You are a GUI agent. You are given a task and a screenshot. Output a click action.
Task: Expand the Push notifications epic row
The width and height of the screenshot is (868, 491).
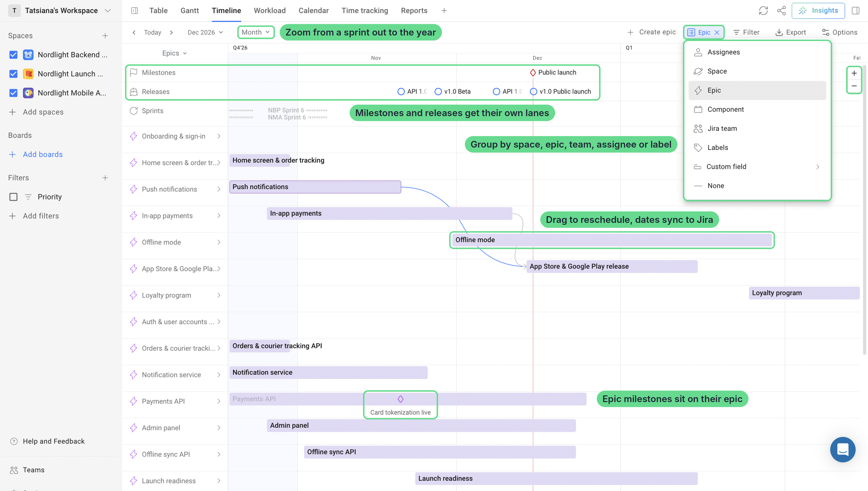click(219, 189)
